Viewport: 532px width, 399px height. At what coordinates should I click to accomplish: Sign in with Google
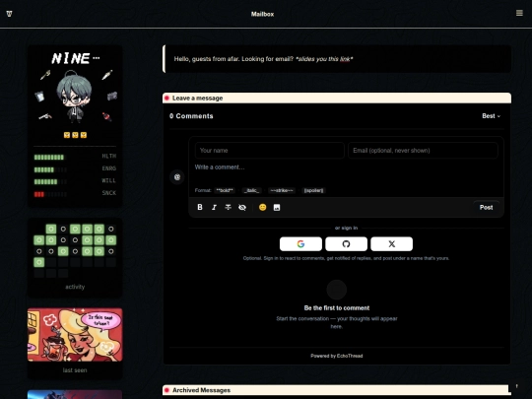[x=300, y=243]
